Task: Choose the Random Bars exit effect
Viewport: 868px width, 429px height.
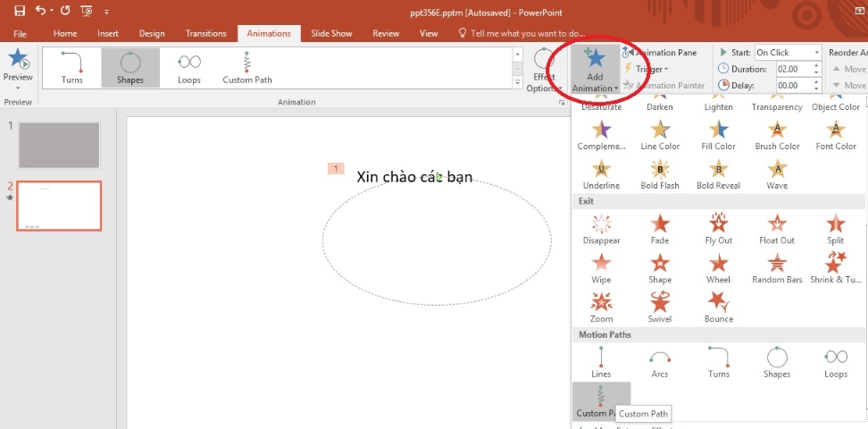Action: [777, 268]
